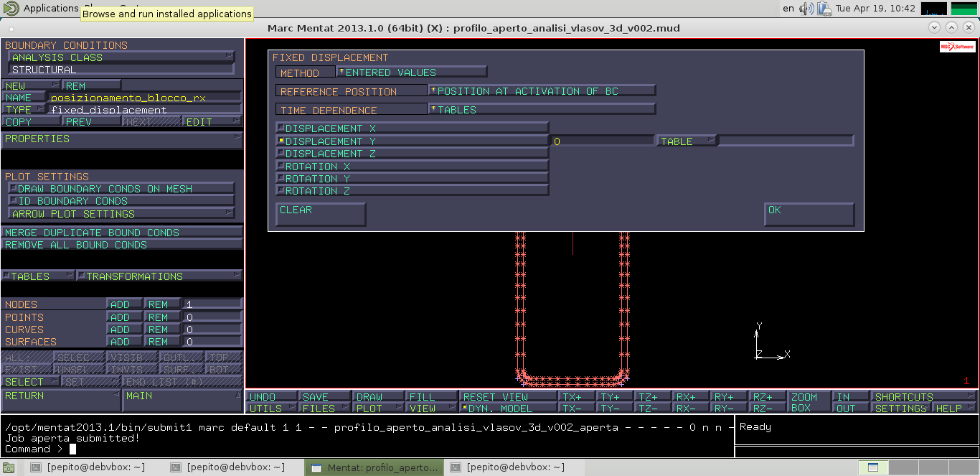Open the TRANSFORMATIONS submenu
The width and height of the screenshot is (980, 476).
pyautogui.click(x=159, y=276)
